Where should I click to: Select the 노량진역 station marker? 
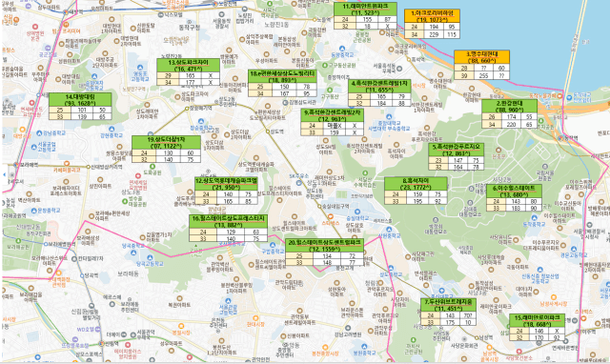click(x=214, y=4)
